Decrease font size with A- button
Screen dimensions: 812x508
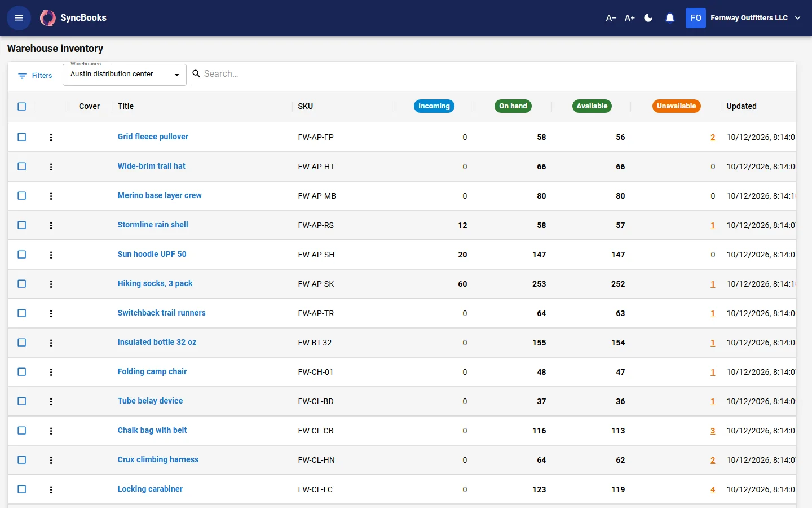[611, 18]
